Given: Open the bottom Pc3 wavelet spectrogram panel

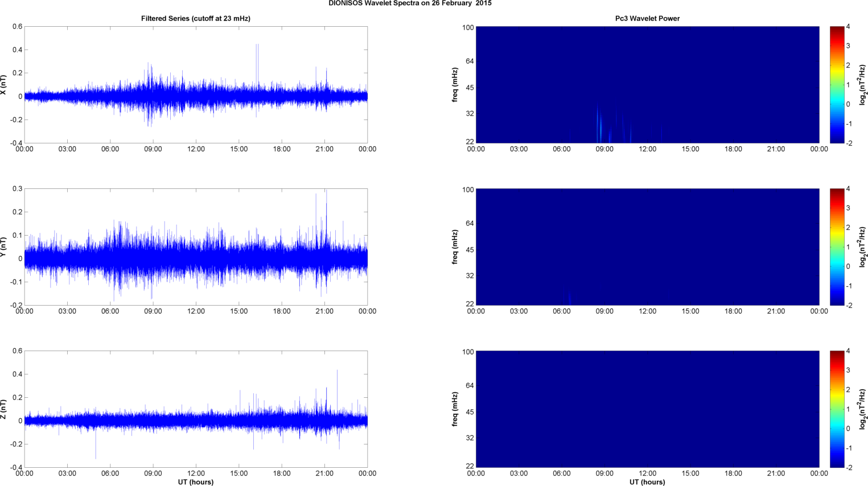Looking at the screenshot, I should click(647, 409).
